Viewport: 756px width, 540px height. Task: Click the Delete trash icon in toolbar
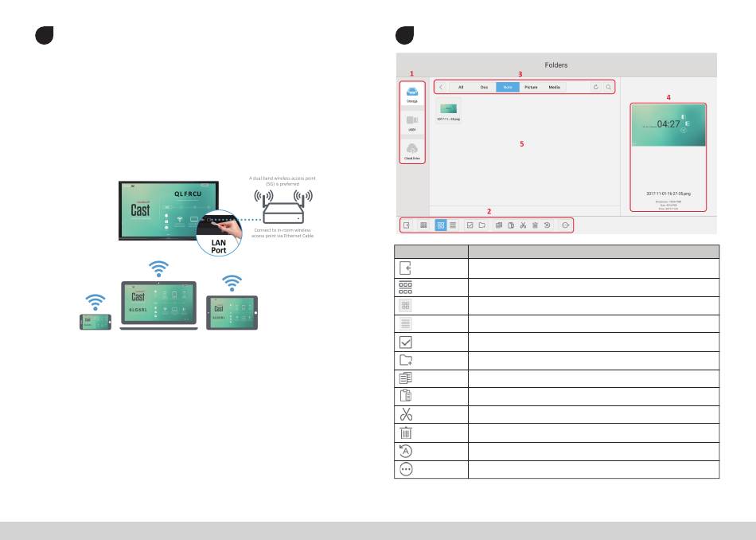(x=536, y=225)
